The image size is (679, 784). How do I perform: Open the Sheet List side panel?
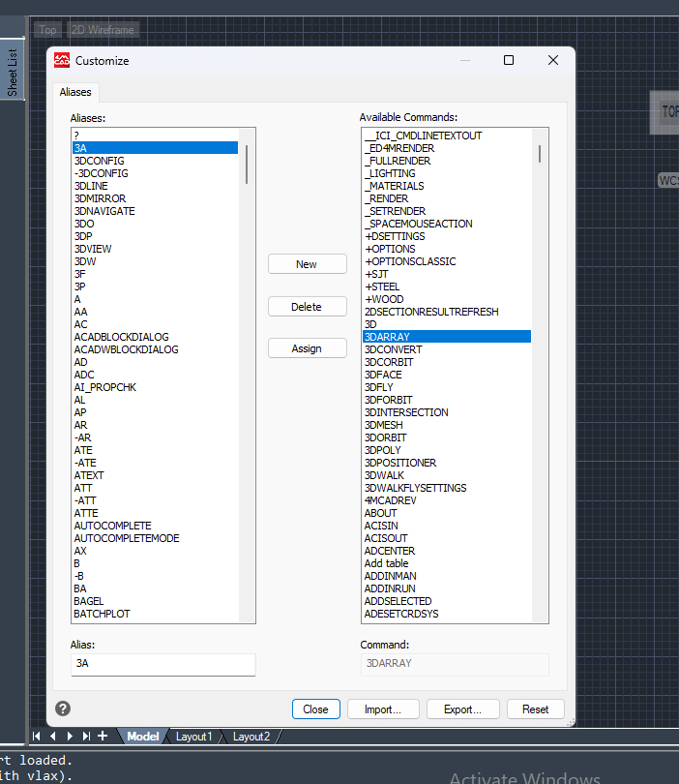(x=13, y=72)
